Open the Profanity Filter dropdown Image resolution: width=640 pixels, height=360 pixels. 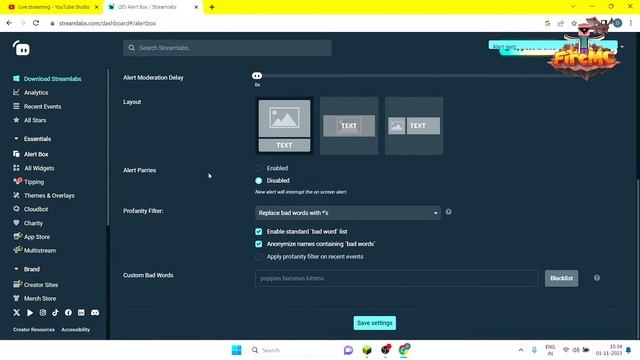(x=348, y=213)
